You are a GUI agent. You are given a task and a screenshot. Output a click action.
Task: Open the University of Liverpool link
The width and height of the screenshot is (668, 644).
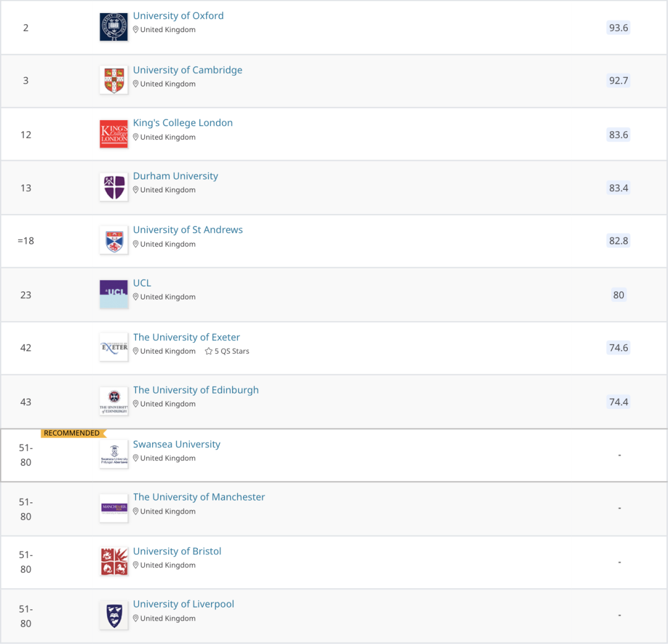(183, 604)
